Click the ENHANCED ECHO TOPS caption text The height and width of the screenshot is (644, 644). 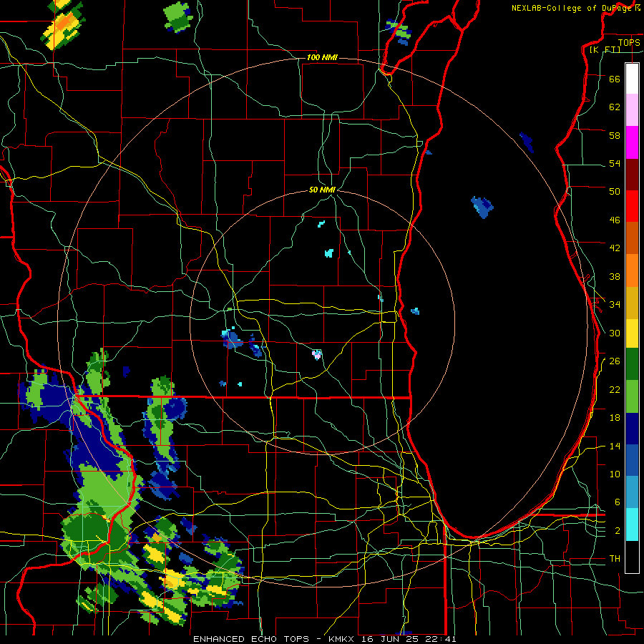point(251,639)
